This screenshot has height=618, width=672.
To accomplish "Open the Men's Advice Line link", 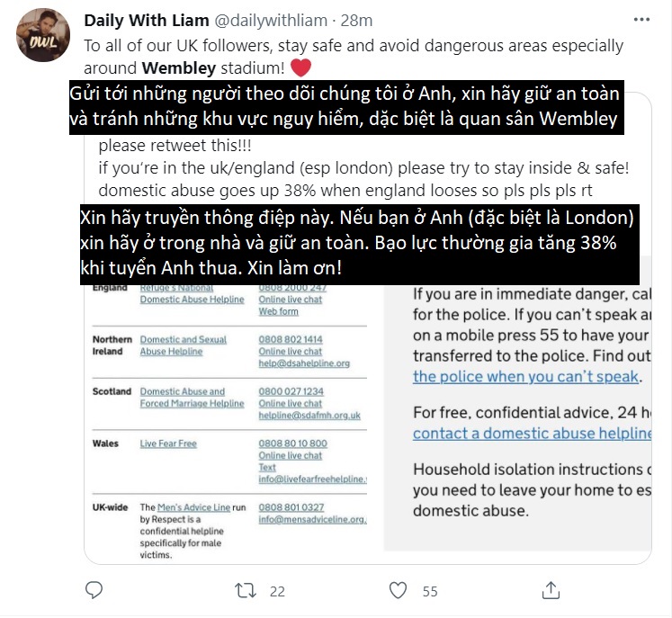I will [193, 507].
